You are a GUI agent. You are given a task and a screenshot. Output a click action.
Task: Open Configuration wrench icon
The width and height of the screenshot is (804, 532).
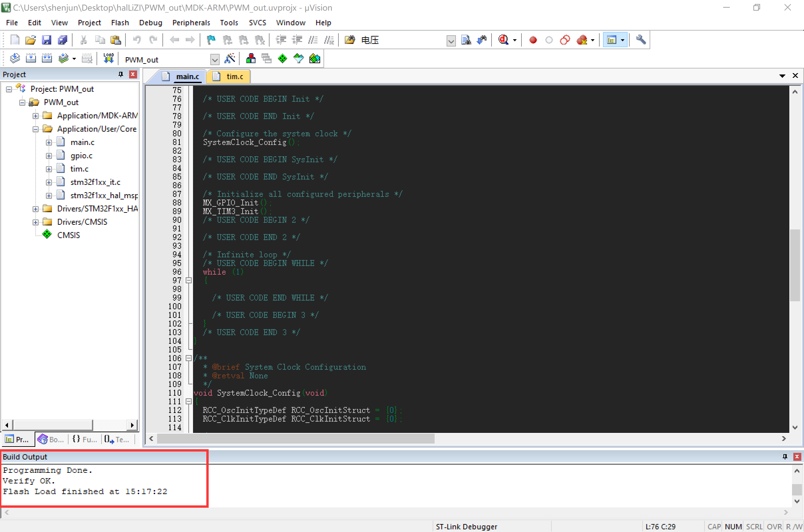[x=641, y=40]
